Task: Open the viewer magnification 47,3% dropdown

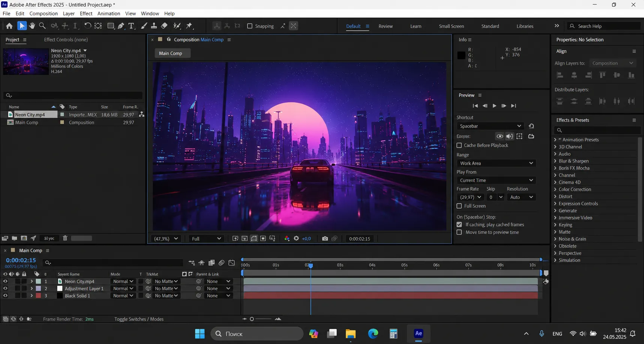Action: tap(166, 238)
